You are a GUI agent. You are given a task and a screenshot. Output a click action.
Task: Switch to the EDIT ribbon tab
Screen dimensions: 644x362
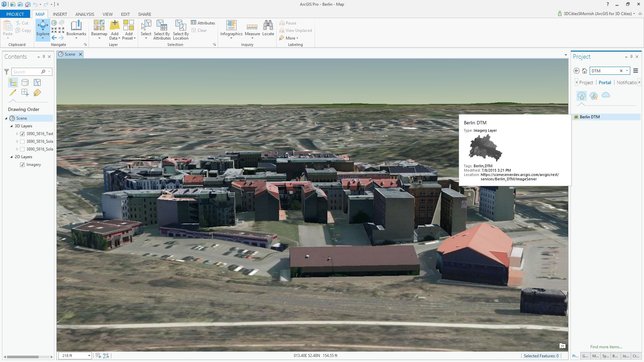(x=125, y=14)
